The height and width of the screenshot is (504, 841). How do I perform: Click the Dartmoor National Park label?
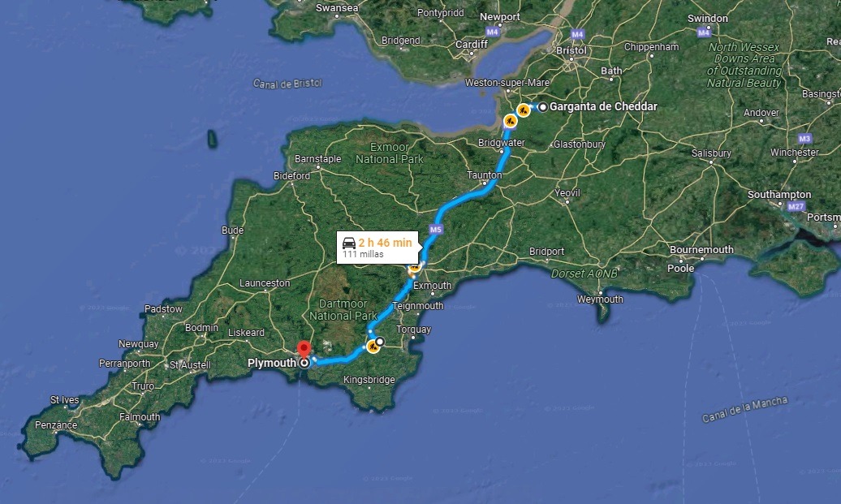point(343,310)
